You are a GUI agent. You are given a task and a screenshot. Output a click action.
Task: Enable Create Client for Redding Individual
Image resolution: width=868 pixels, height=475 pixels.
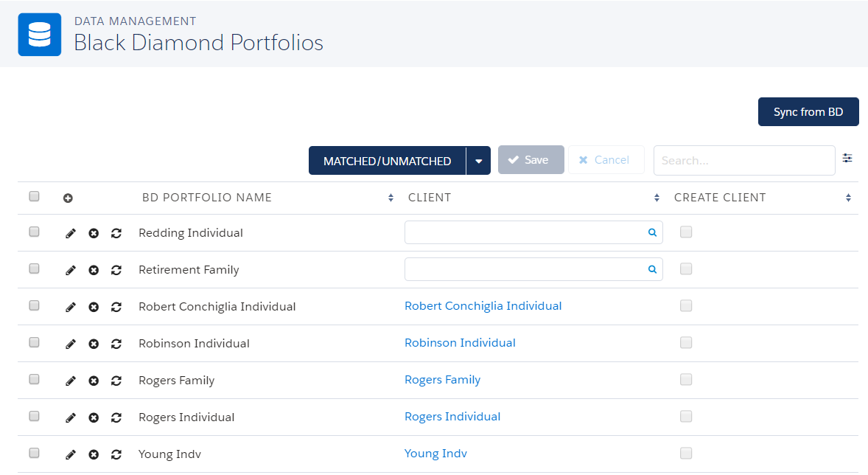tap(686, 232)
